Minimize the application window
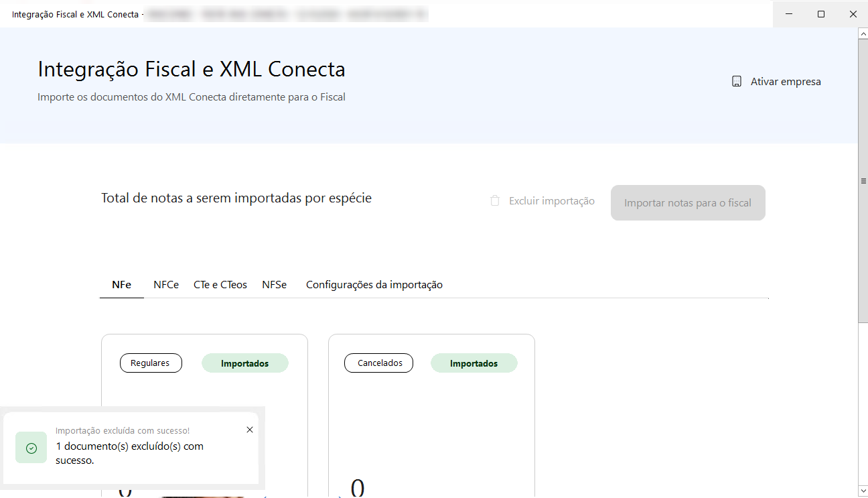 coord(788,14)
